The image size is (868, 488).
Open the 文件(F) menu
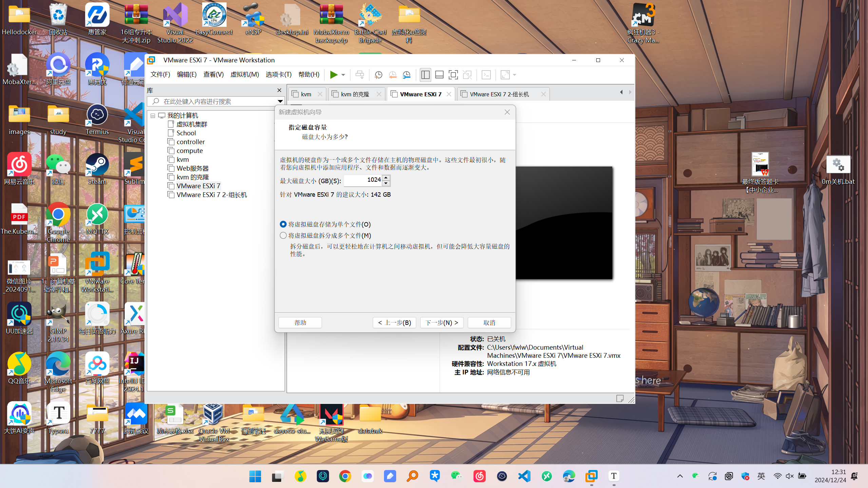[x=160, y=74]
